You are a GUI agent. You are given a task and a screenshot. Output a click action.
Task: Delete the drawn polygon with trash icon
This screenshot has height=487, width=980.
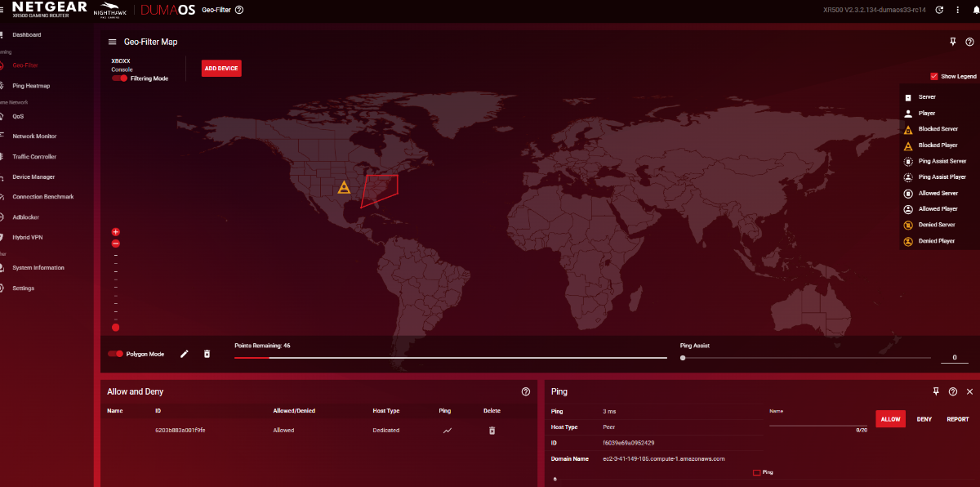(207, 354)
